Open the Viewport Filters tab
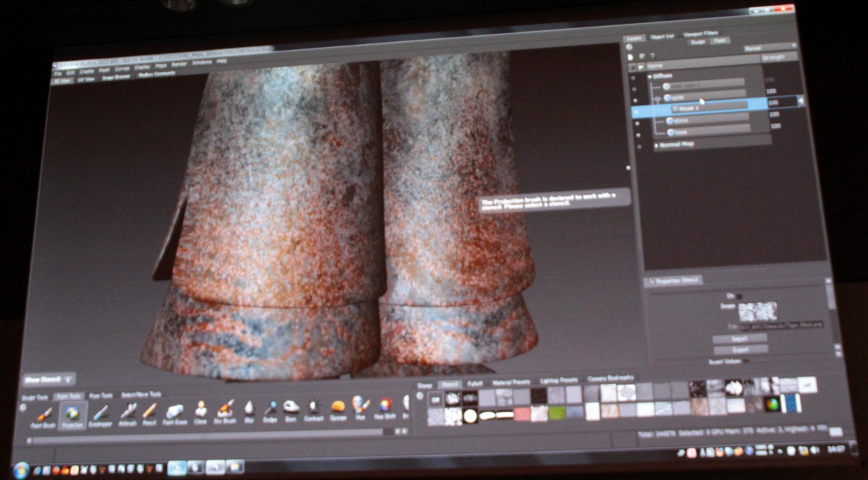868x480 pixels. (x=701, y=33)
